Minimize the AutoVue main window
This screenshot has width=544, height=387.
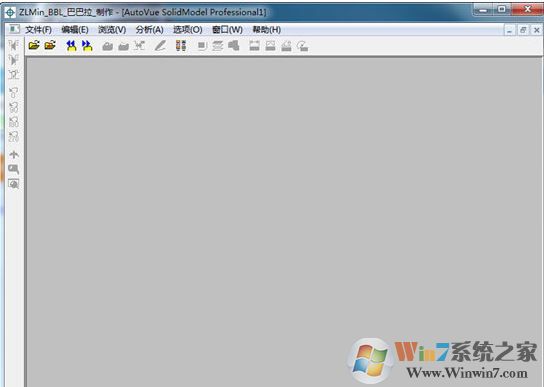[483, 10]
